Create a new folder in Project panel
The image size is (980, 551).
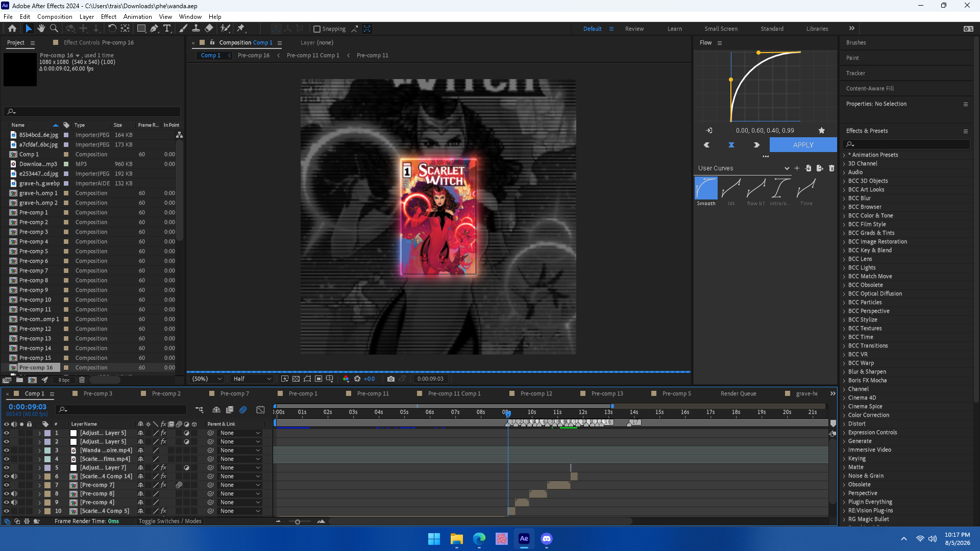point(19,380)
